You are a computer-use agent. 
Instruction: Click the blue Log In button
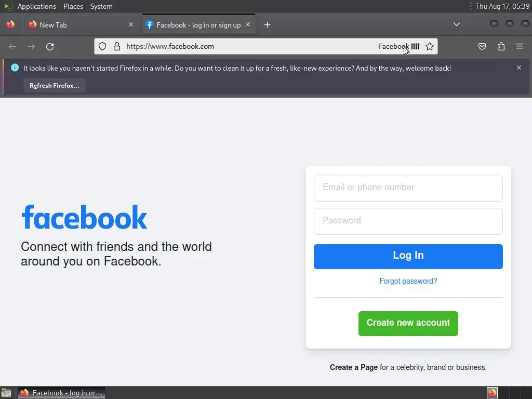pos(408,257)
